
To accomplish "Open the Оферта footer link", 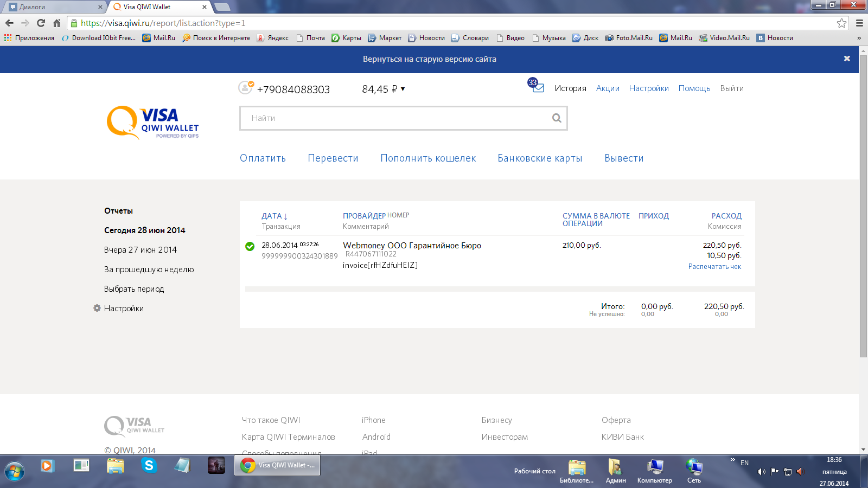I will point(616,420).
